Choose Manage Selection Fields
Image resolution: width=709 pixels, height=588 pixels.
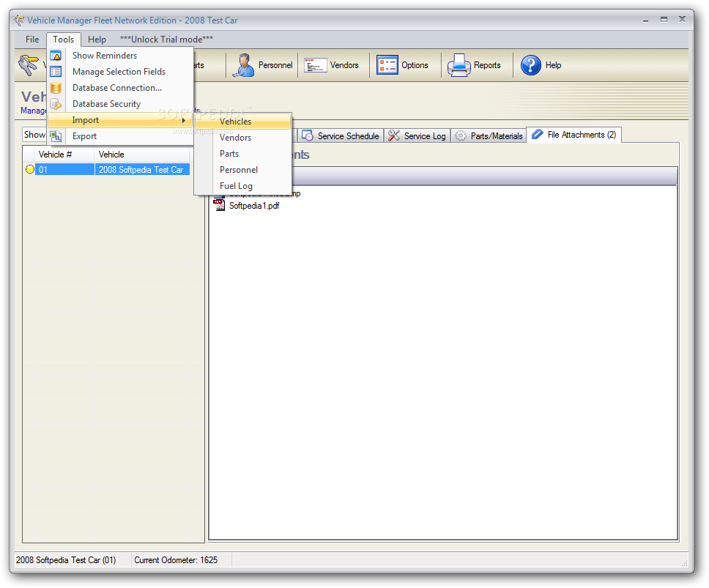tap(119, 72)
